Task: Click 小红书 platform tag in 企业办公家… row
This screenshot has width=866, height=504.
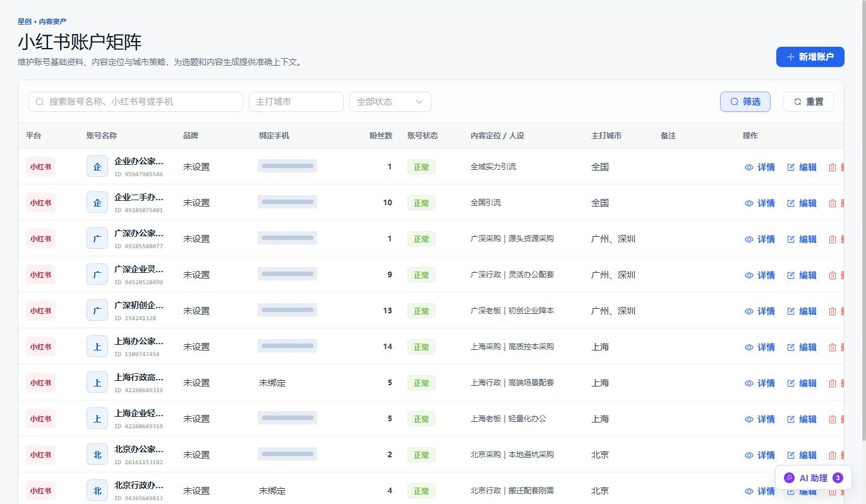Action: coord(40,167)
